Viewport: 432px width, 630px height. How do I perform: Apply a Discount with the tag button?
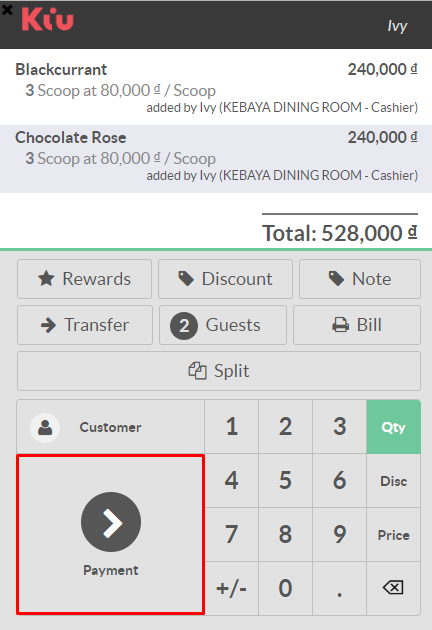225,279
